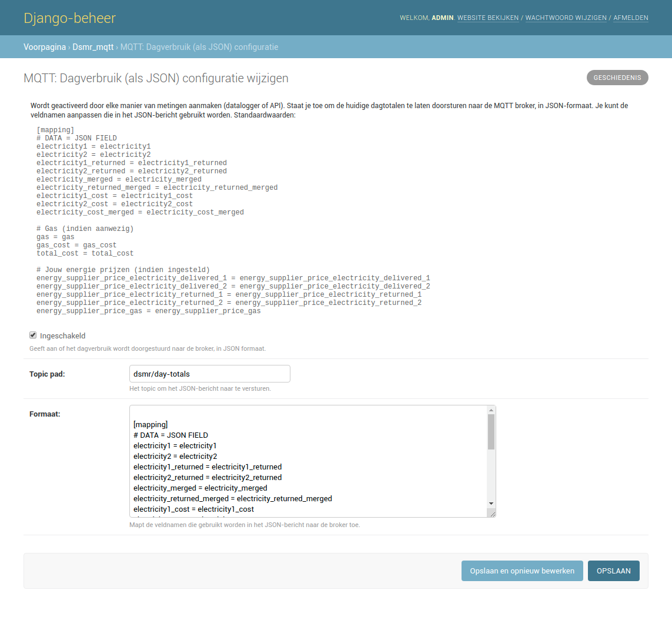Click 'electricity_returned_merged' line in textarea
This screenshot has width=672, height=624.
(233, 498)
